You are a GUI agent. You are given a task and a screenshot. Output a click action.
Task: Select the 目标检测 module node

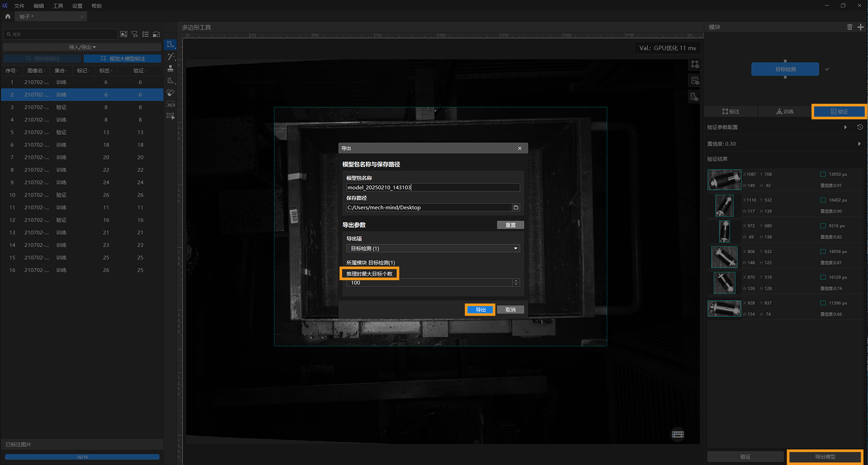click(785, 69)
